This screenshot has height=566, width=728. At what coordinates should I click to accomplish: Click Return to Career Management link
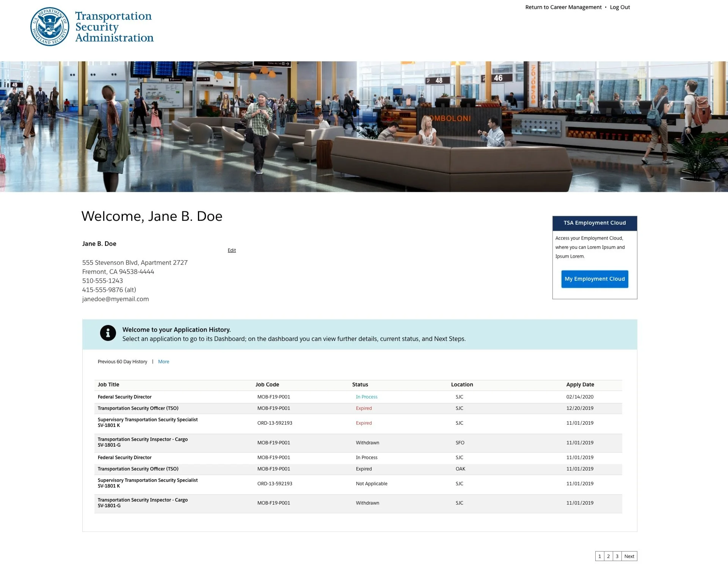pyautogui.click(x=563, y=7)
